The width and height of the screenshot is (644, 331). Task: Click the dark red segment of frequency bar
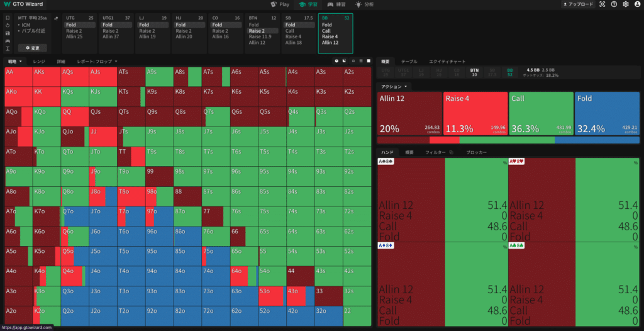pos(403,140)
